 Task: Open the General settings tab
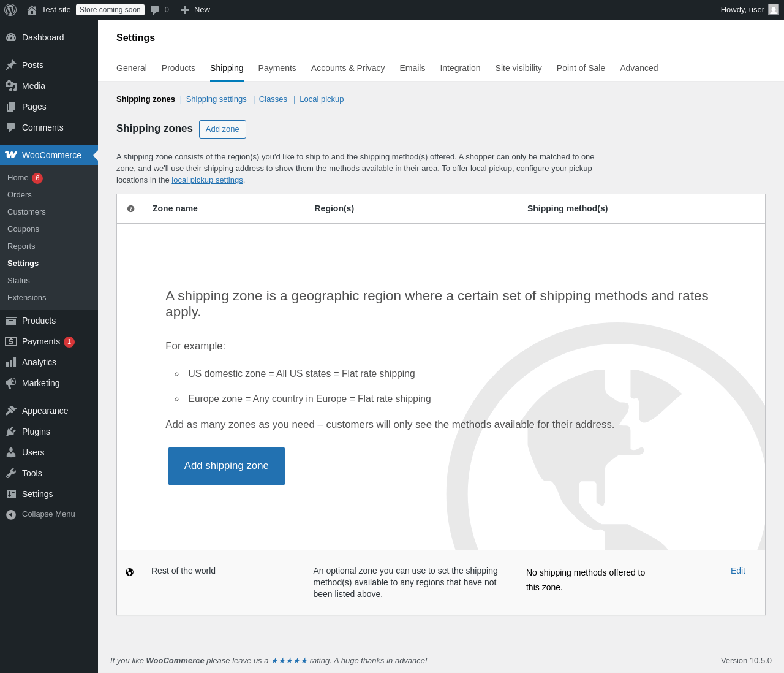pyautogui.click(x=132, y=68)
